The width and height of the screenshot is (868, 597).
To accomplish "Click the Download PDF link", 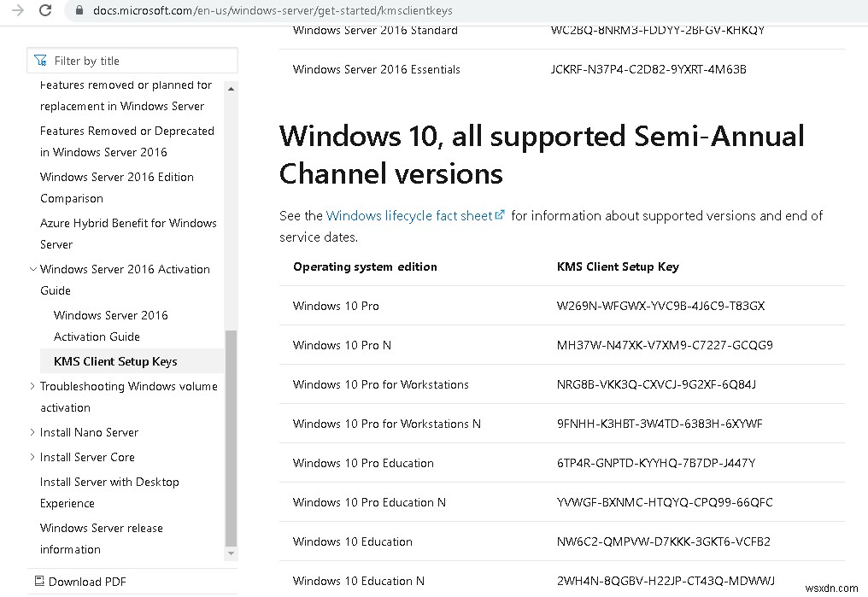I will [x=88, y=582].
